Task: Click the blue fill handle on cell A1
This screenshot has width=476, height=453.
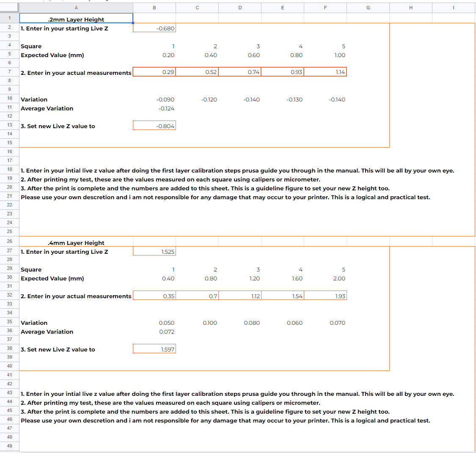Action: (x=133, y=23)
